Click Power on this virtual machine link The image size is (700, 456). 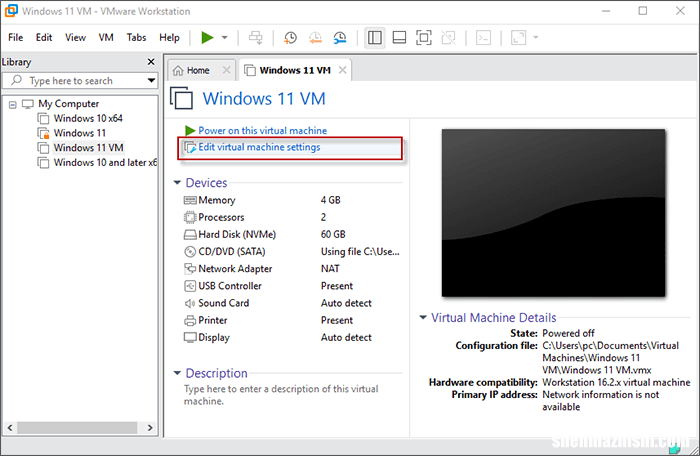[x=262, y=130]
